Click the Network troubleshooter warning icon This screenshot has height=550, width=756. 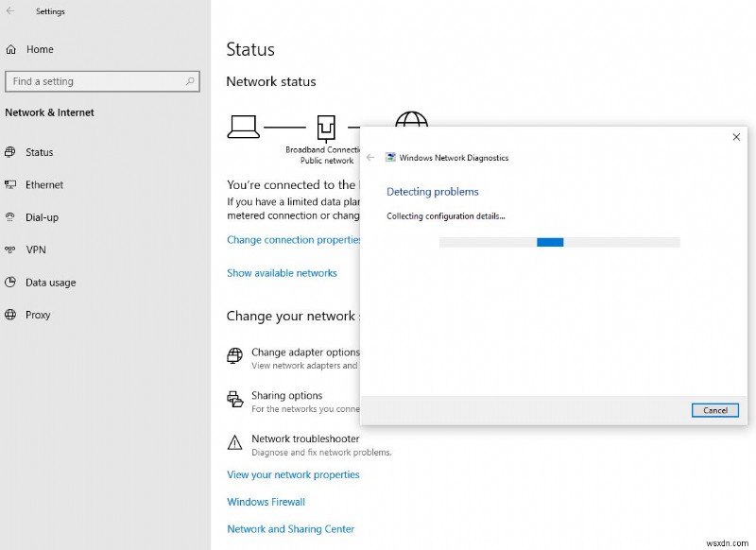tap(234, 442)
